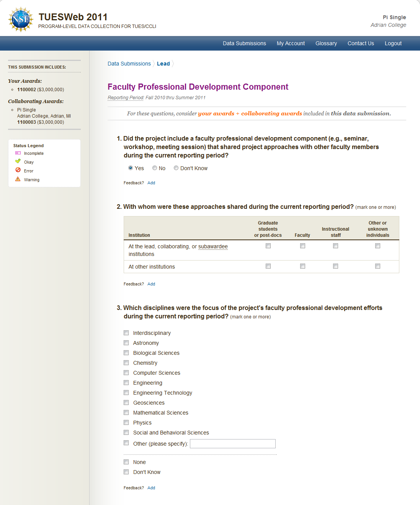Go to My Account in navigation bar
The height and width of the screenshot is (505, 420).
[x=291, y=43]
